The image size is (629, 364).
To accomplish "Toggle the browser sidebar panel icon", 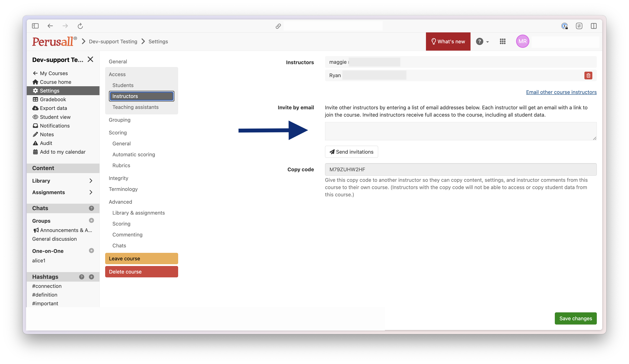I will point(35,26).
